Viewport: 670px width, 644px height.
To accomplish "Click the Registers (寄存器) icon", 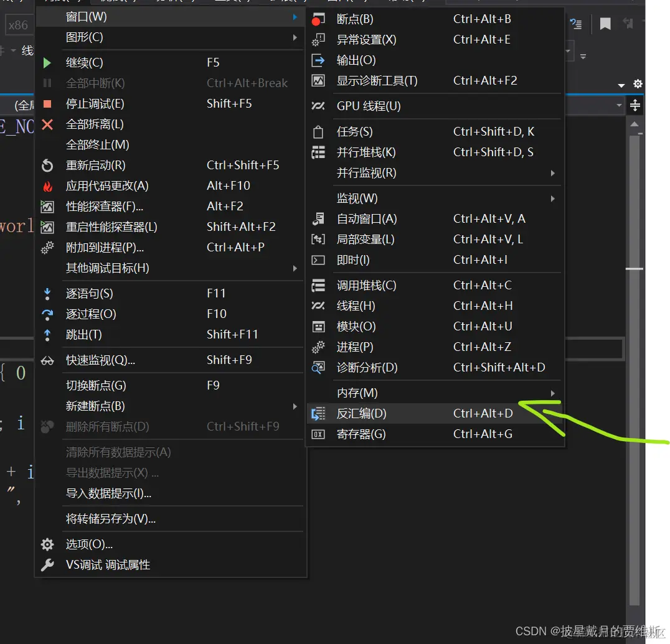I will click(318, 434).
